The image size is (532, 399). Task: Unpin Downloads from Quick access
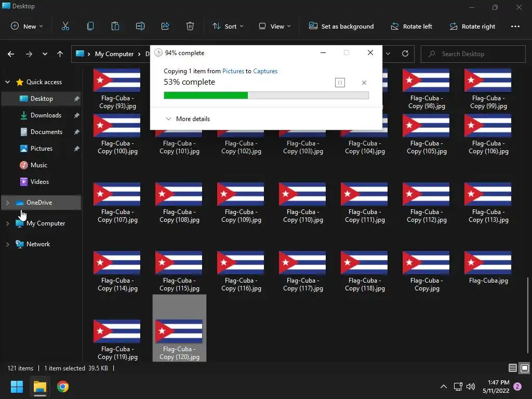tap(77, 115)
